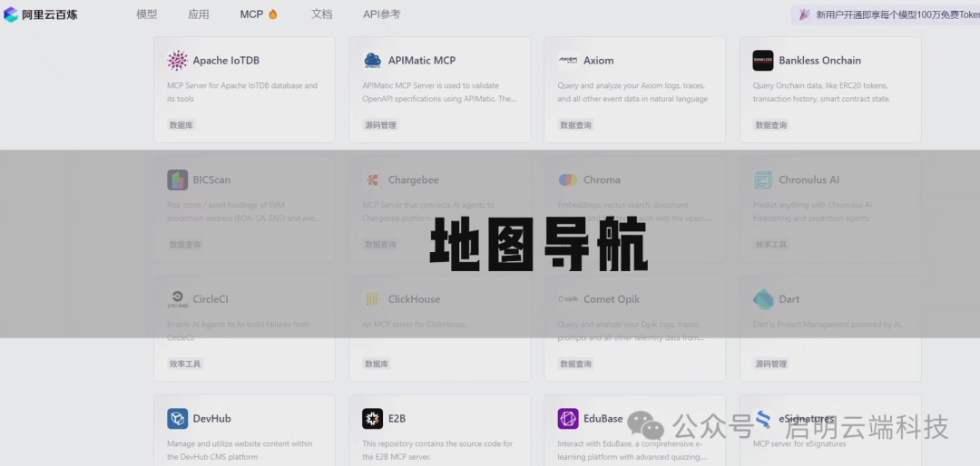Click the Apache IoTDB logo icon
Viewport: 980px width, 466px height.
[178, 61]
